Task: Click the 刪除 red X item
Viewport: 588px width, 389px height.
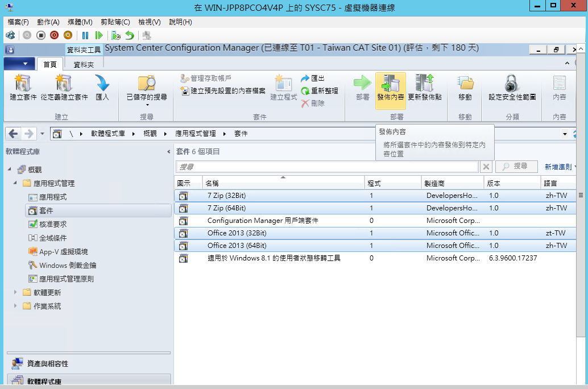Action: 313,103
